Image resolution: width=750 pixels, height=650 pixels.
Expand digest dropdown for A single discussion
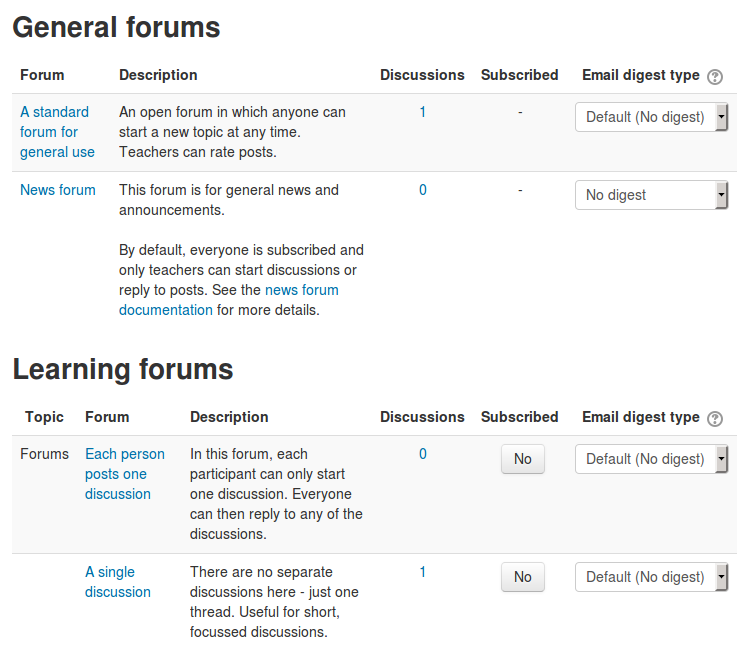[x=651, y=577]
